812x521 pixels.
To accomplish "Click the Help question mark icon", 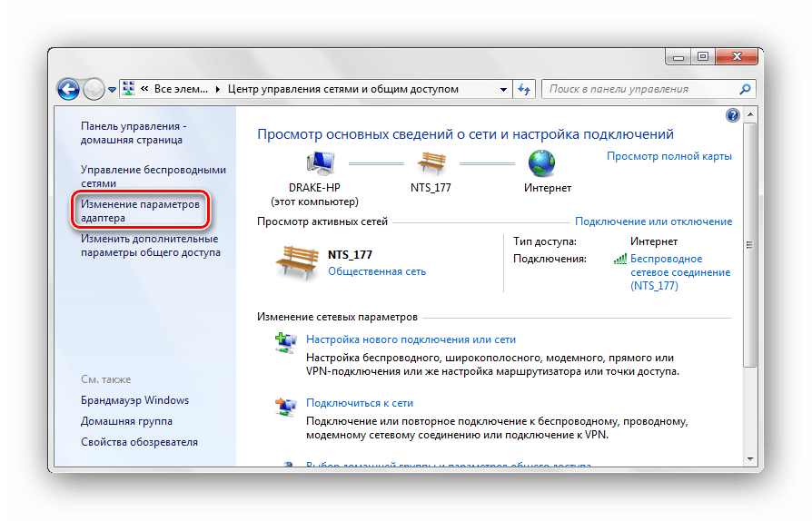I will click(733, 115).
